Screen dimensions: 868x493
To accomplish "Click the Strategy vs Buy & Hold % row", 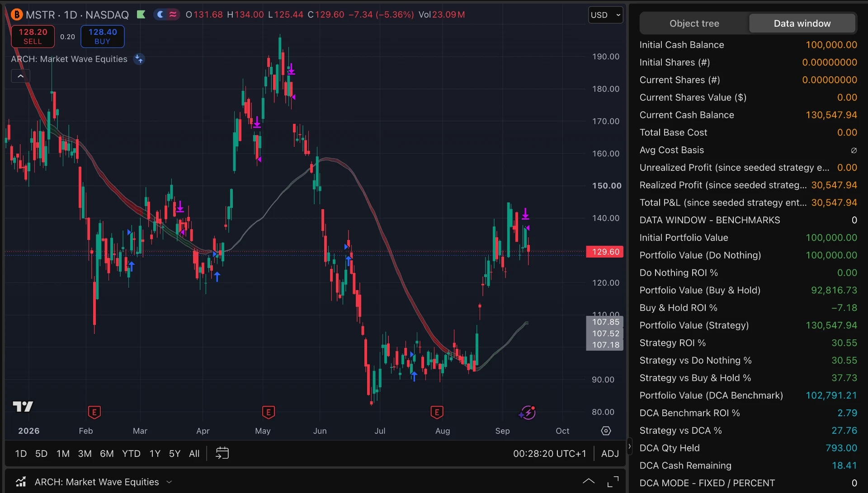I will click(x=748, y=378).
